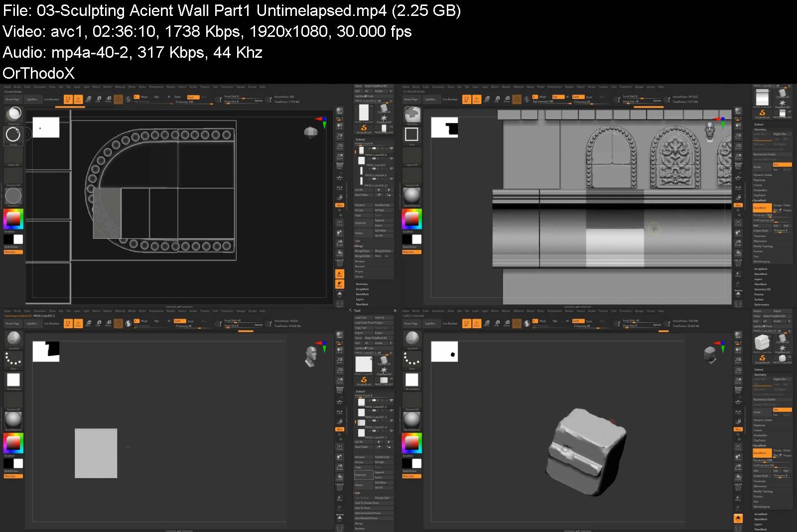Hide subtool PM3D_Cube3D7_2 with its eye icon
Screen dimensions: 797x532
(x=391, y=400)
